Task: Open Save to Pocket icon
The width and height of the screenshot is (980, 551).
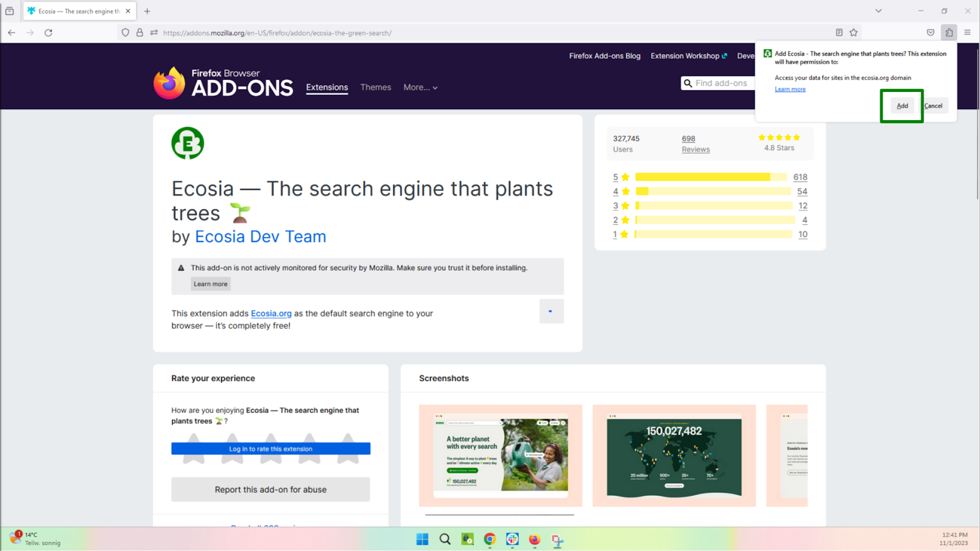Action: (930, 32)
